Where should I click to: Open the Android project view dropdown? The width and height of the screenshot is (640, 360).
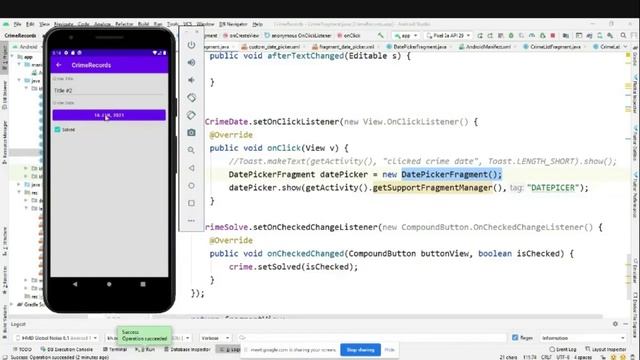tap(28, 47)
